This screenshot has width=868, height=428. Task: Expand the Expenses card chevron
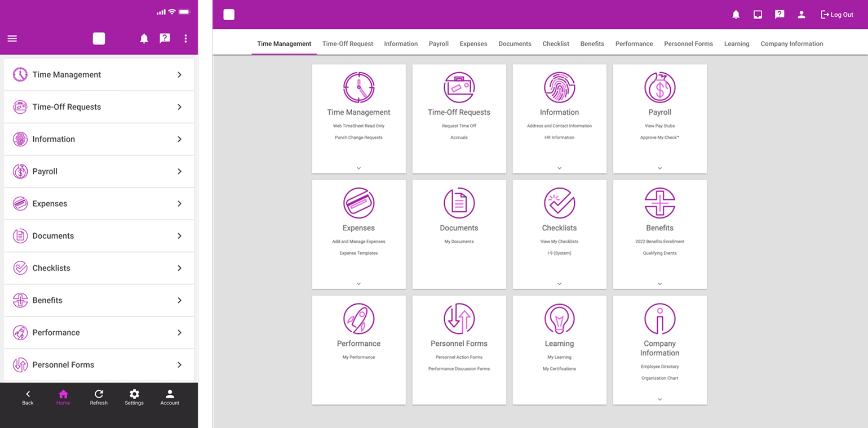(x=358, y=284)
